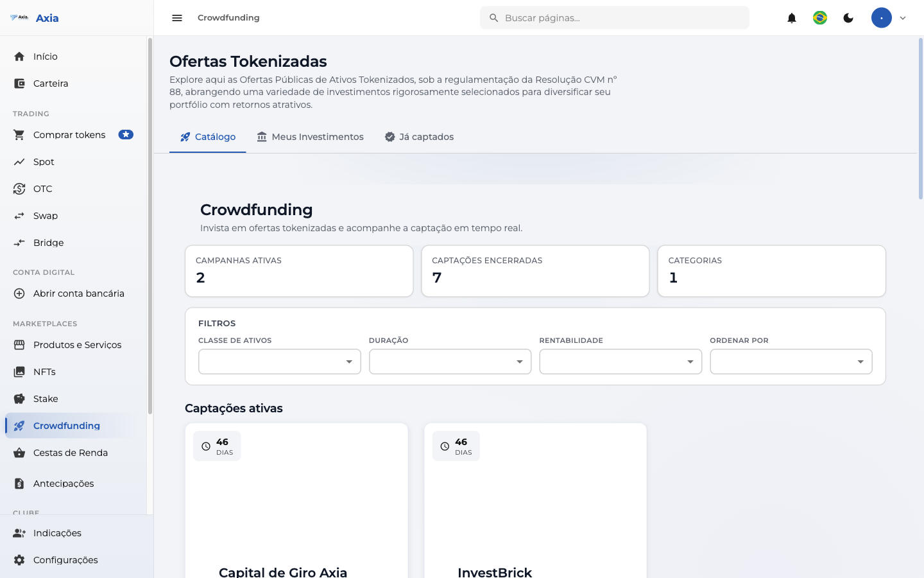Click the main page vertical scrollbar
Image resolution: width=924 pixels, height=578 pixels.
tap(920, 119)
